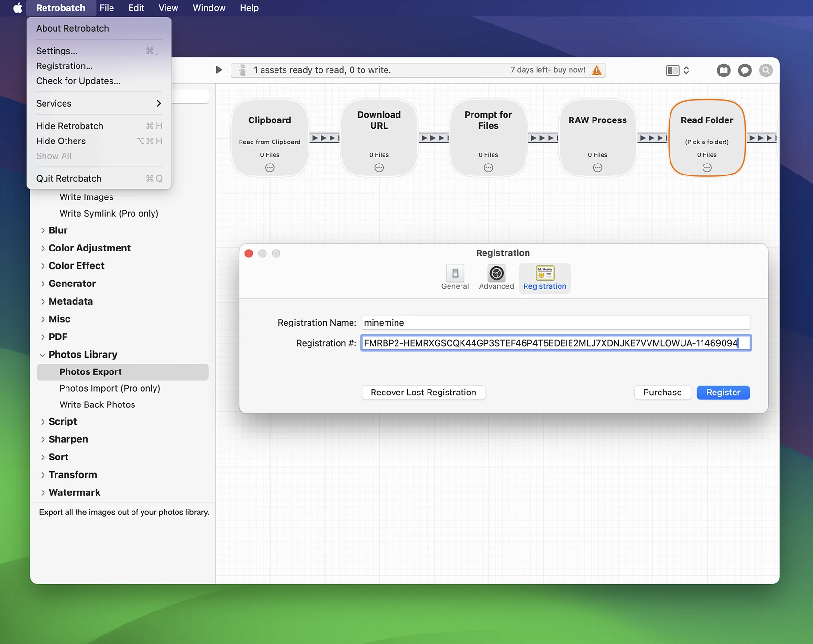The image size is (813, 644).
Task: Click the warning triangle trial icon
Action: pyautogui.click(x=596, y=70)
